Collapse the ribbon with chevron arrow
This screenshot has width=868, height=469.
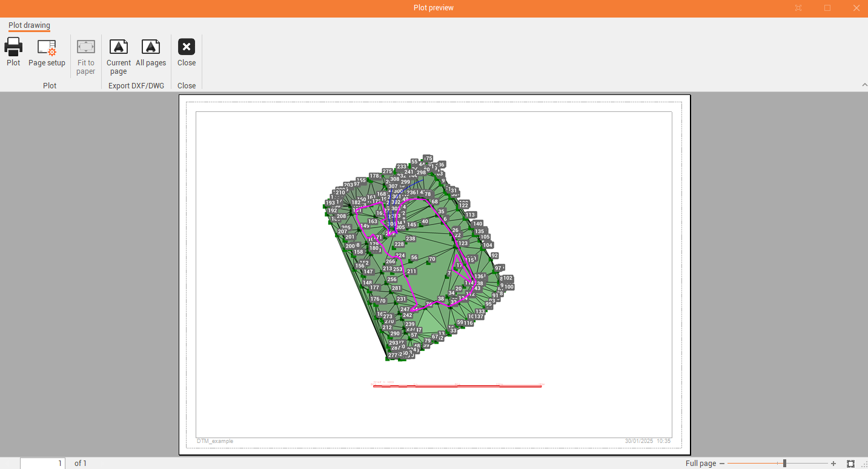click(864, 85)
